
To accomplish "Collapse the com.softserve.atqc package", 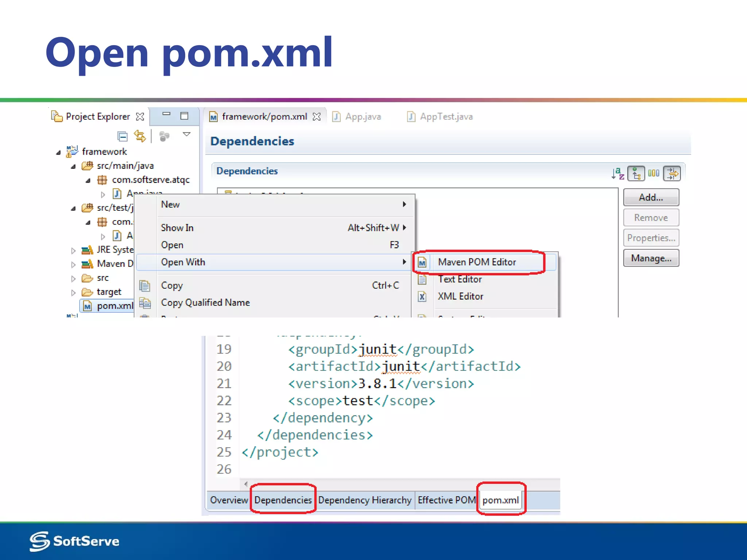I will pos(88,180).
